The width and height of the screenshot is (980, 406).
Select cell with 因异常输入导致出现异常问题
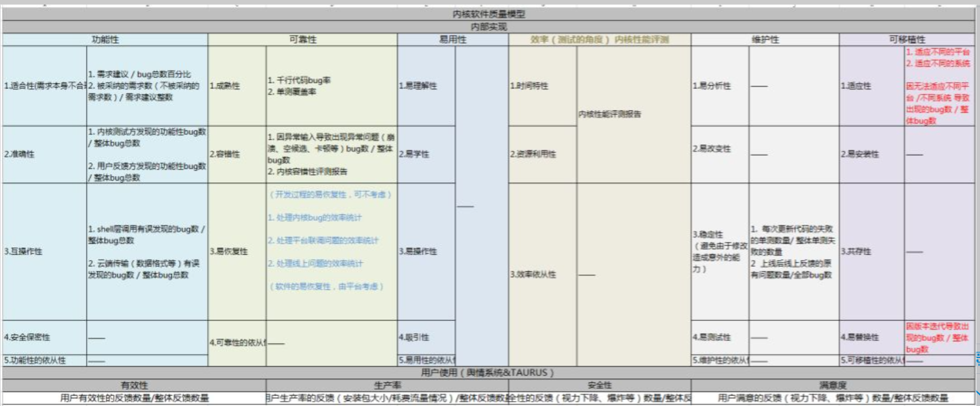331,154
